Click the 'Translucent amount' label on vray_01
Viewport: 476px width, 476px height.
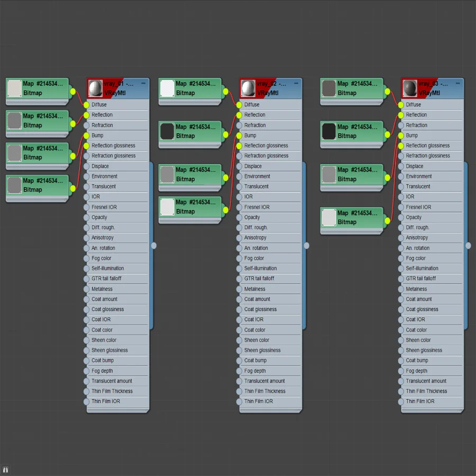point(112,381)
